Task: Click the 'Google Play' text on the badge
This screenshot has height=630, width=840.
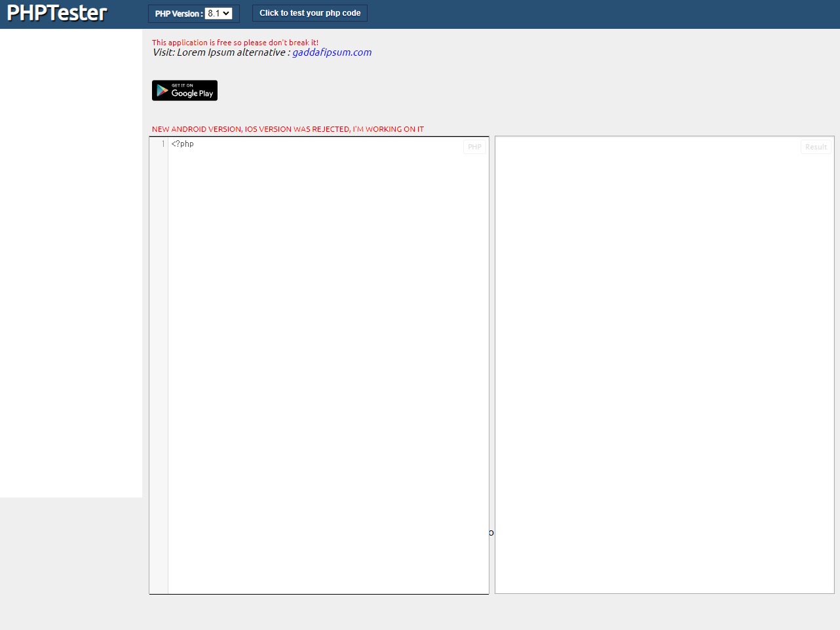Action: point(192,93)
